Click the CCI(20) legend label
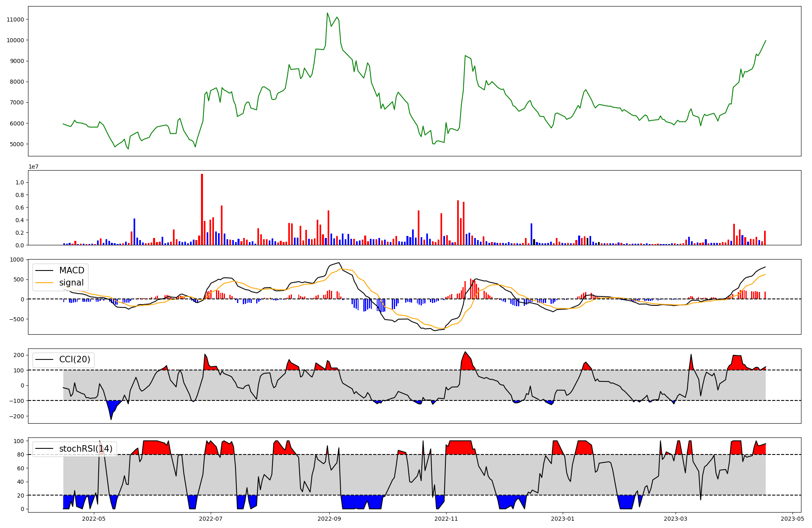The width and height of the screenshot is (812, 528). (75, 359)
